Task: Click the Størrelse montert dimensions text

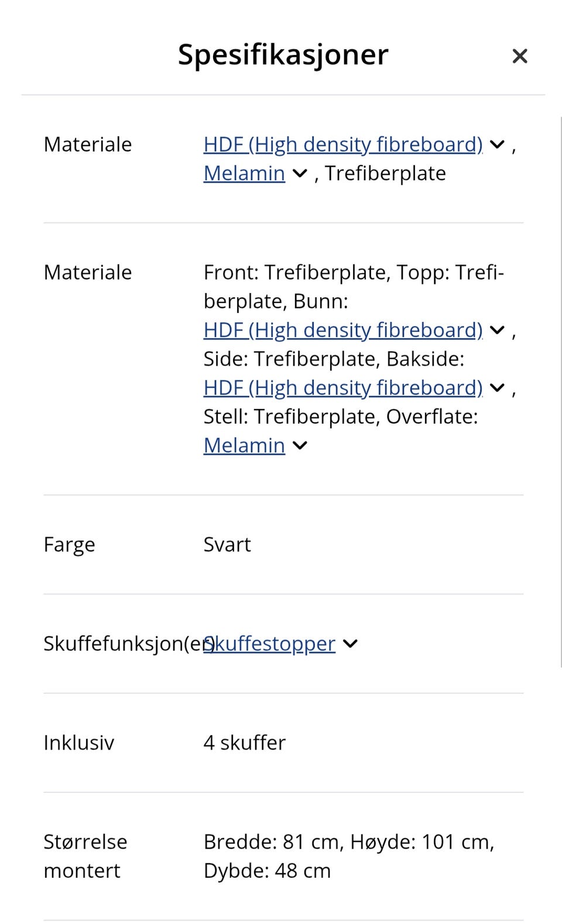Action: pyautogui.click(x=349, y=856)
